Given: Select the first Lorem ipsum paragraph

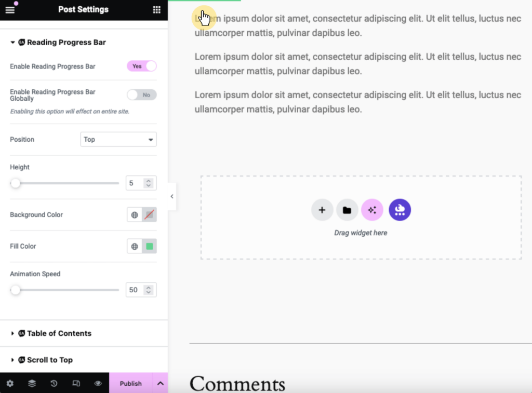Looking at the screenshot, I should pos(357,26).
